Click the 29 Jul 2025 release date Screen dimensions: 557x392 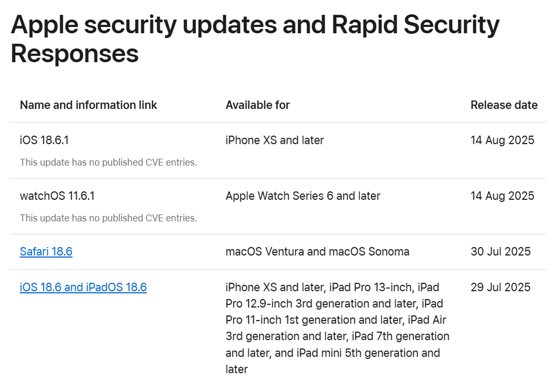(501, 287)
